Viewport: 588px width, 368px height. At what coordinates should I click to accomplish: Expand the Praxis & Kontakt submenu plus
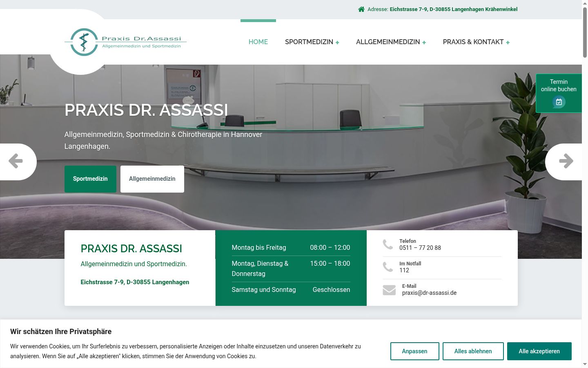(x=508, y=43)
